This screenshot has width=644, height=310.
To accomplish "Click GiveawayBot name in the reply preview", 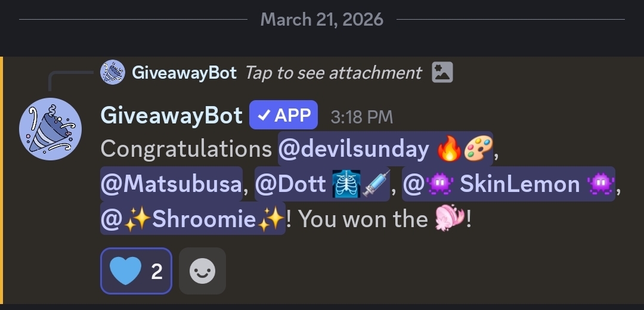I will coord(184,73).
